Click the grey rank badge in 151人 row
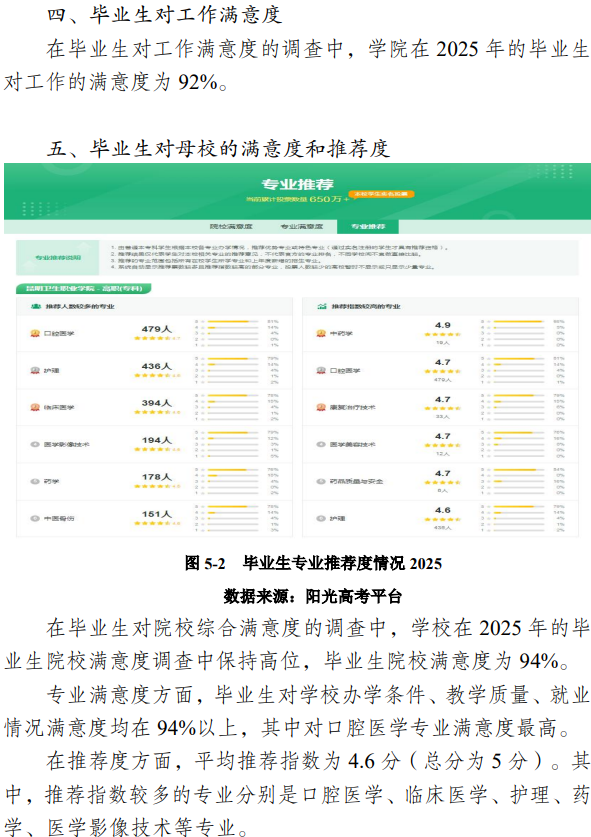The image size is (591, 837). coord(35,518)
